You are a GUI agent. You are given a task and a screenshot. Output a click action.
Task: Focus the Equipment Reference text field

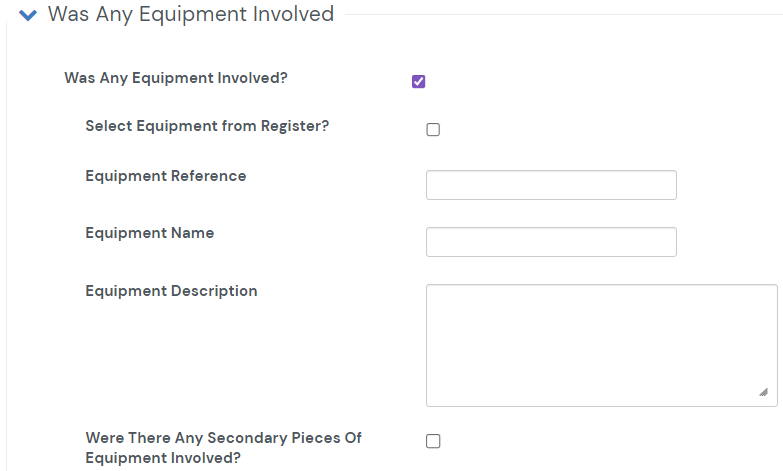point(551,185)
